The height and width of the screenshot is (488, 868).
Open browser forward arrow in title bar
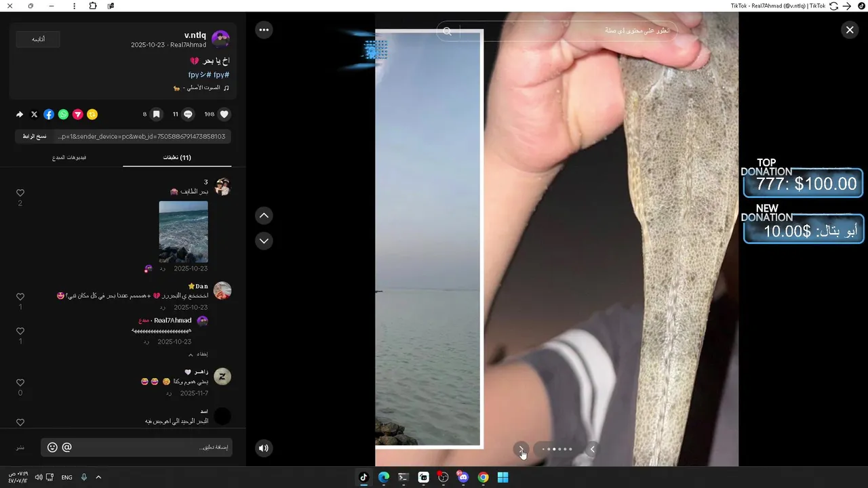(x=846, y=6)
